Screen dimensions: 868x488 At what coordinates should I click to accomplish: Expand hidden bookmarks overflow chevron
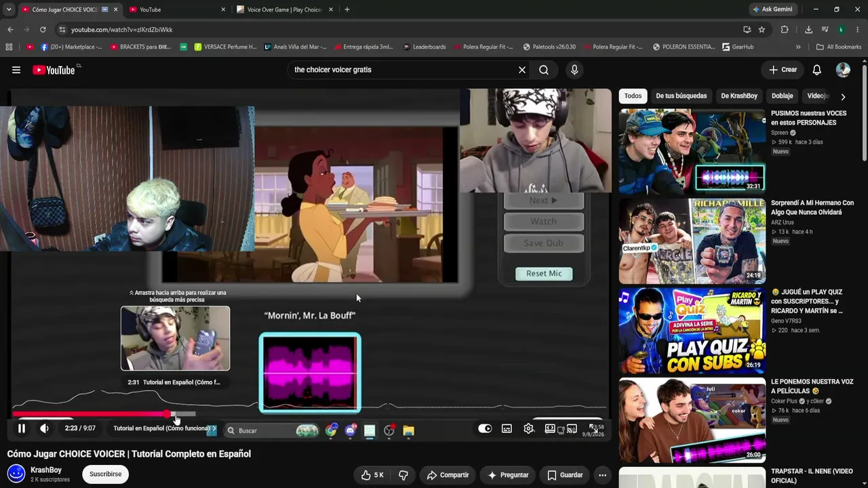[798, 47]
